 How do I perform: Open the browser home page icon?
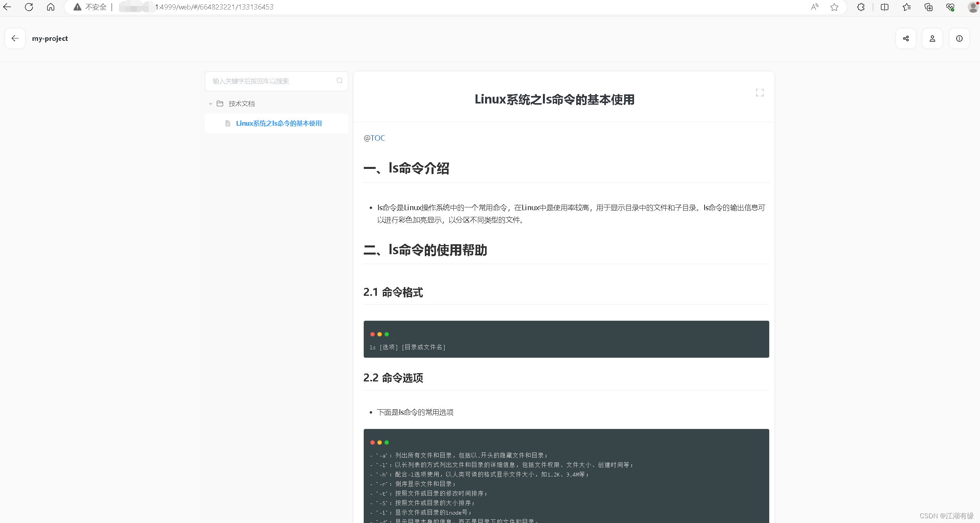[x=51, y=7]
